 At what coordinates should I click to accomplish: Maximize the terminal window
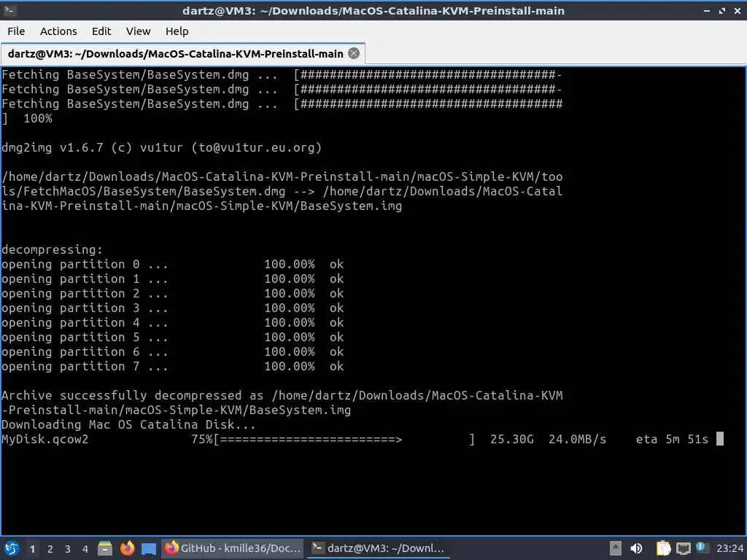tap(722, 11)
